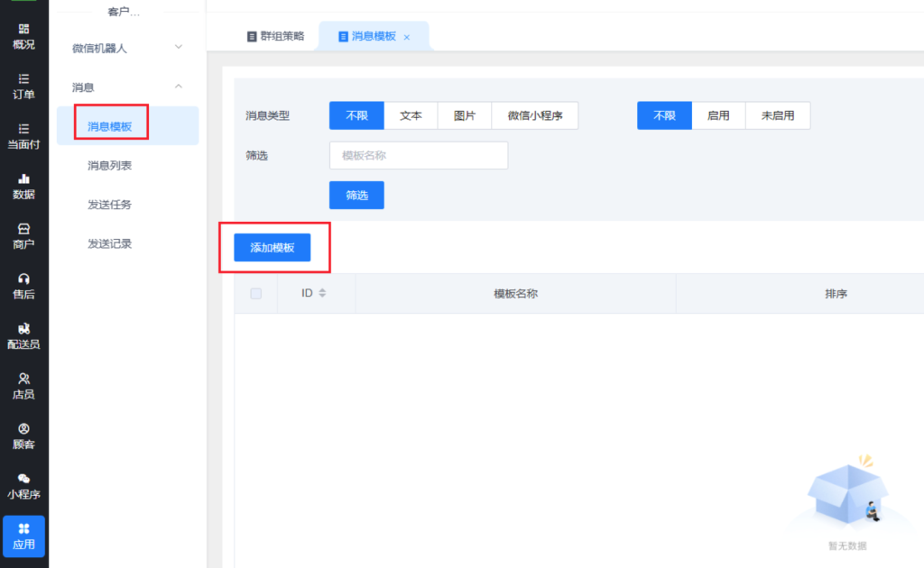Select the 顾客 customer icon
This screenshot has height=568, width=924.
coord(23,435)
